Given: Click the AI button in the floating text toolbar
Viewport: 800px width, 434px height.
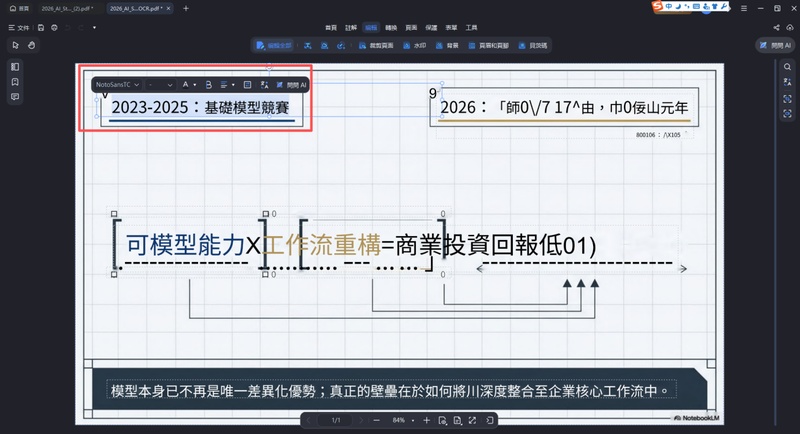Looking at the screenshot, I should click(291, 85).
